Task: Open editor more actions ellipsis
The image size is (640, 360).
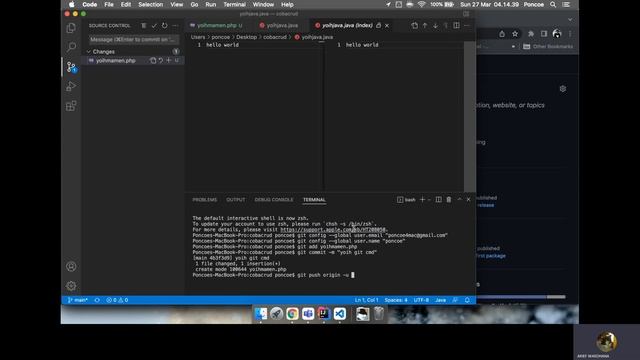Action: point(467,25)
